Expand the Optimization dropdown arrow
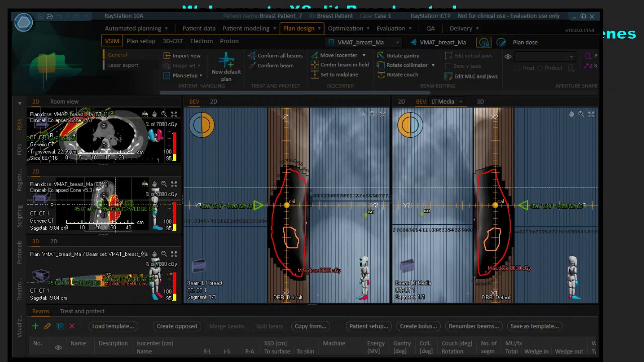Viewport: 644px width, 362px height. click(x=368, y=29)
